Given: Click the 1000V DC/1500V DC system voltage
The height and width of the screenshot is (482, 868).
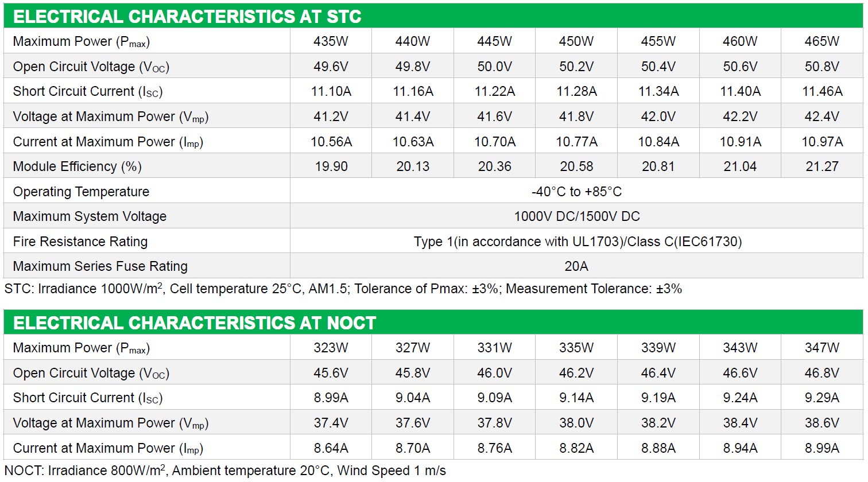Looking at the screenshot, I should (x=576, y=216).
